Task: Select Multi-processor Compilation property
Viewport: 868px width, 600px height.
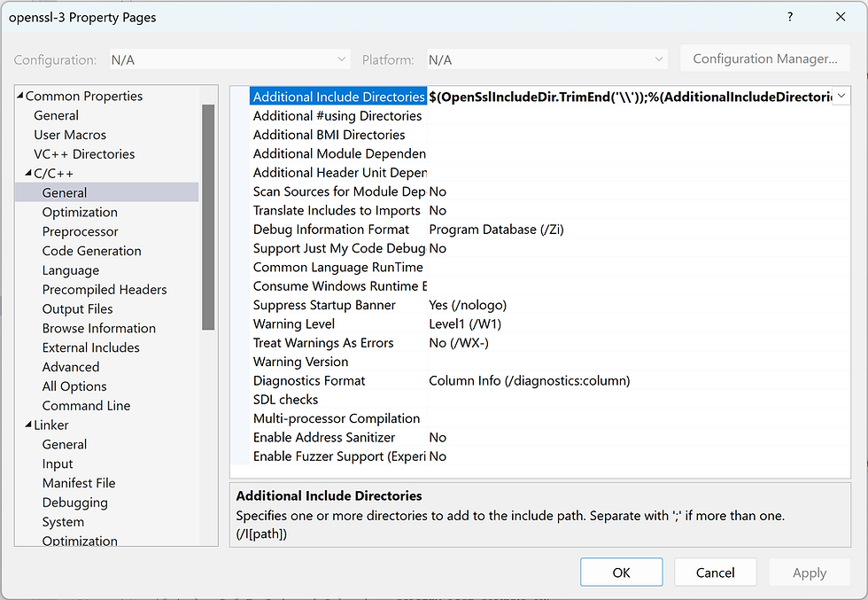Action: click(337, 418)
